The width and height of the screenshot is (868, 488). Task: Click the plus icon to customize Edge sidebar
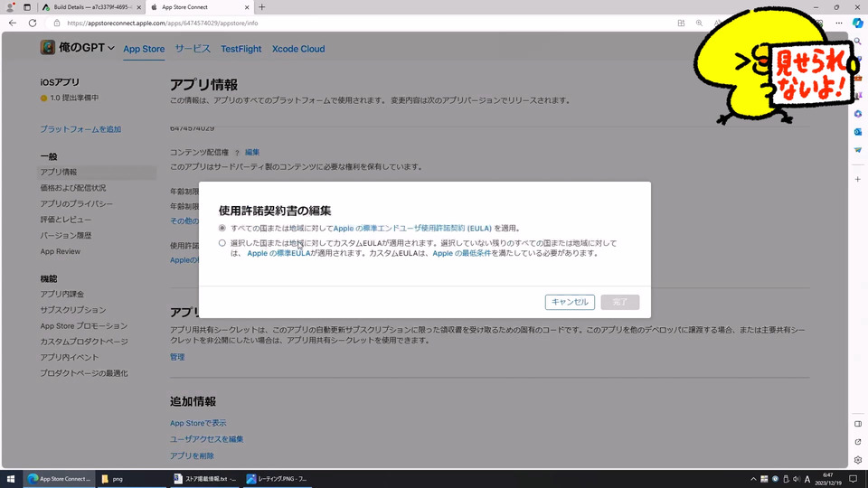coord(857,179)
